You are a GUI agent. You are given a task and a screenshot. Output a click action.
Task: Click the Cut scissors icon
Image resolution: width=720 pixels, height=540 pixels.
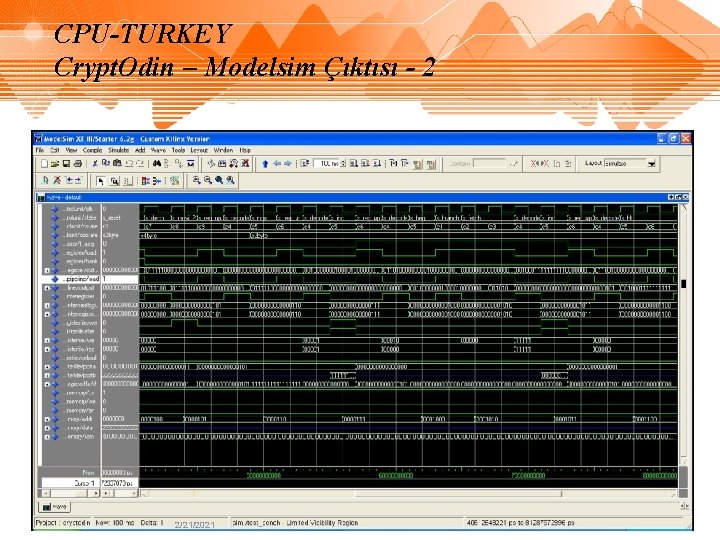click(95, 163)
